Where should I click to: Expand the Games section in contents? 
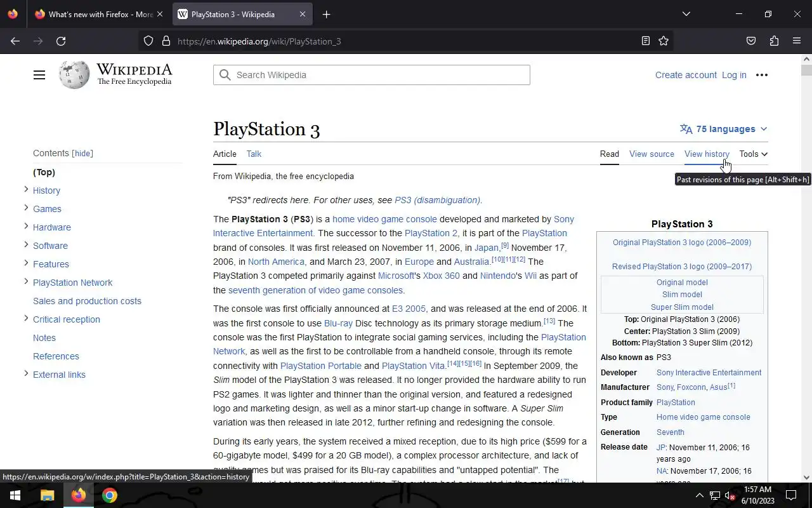(26, 208)
